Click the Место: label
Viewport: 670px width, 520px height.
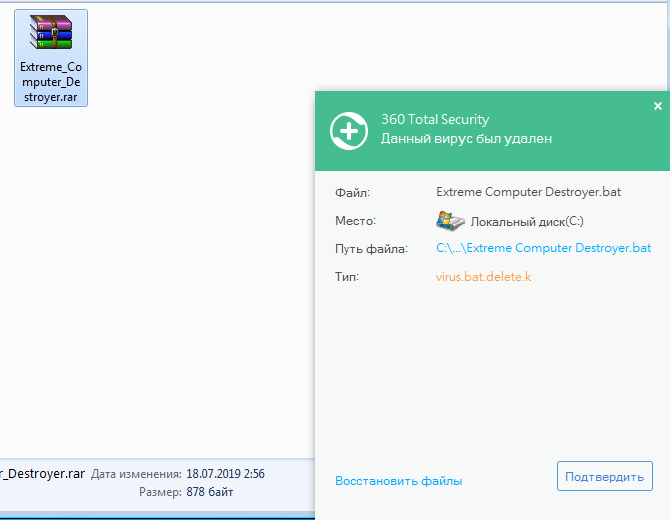[x=355, y=220]
